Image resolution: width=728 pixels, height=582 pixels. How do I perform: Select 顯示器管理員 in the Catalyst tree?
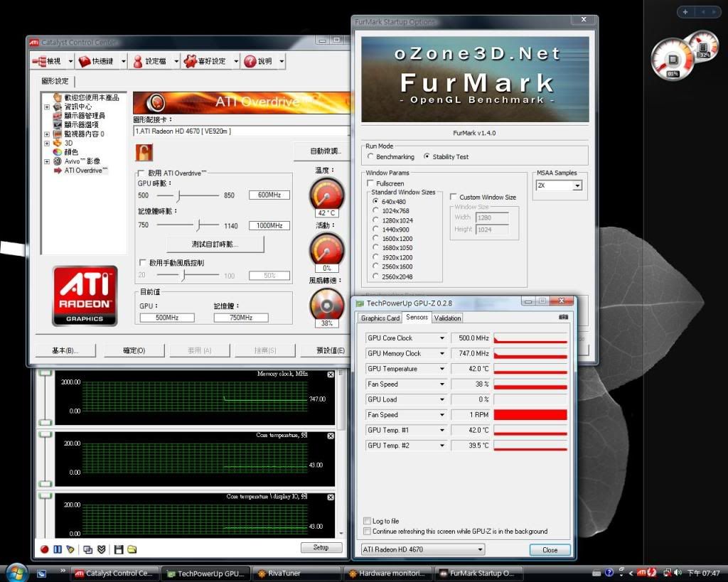click(85, 116)
